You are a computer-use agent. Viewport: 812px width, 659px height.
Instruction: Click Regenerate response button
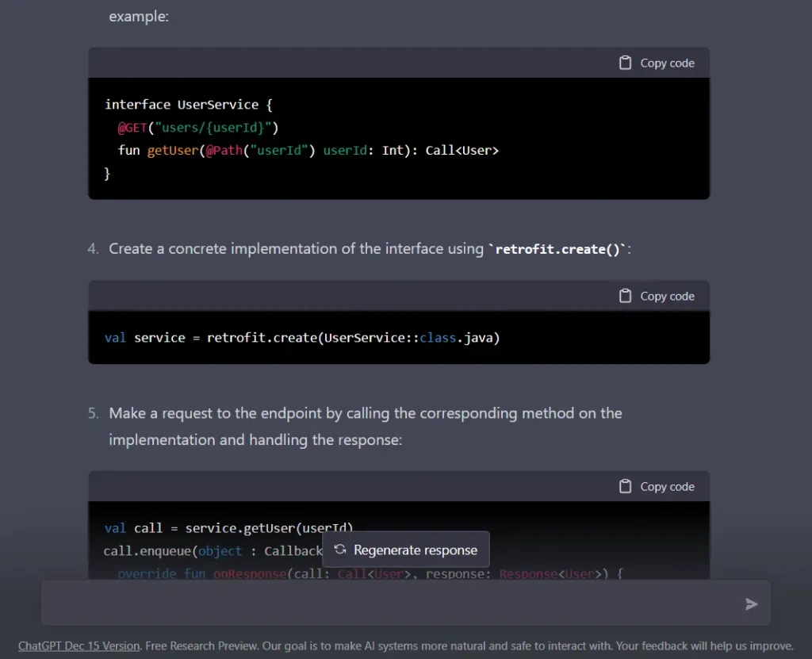coord(405,550)
